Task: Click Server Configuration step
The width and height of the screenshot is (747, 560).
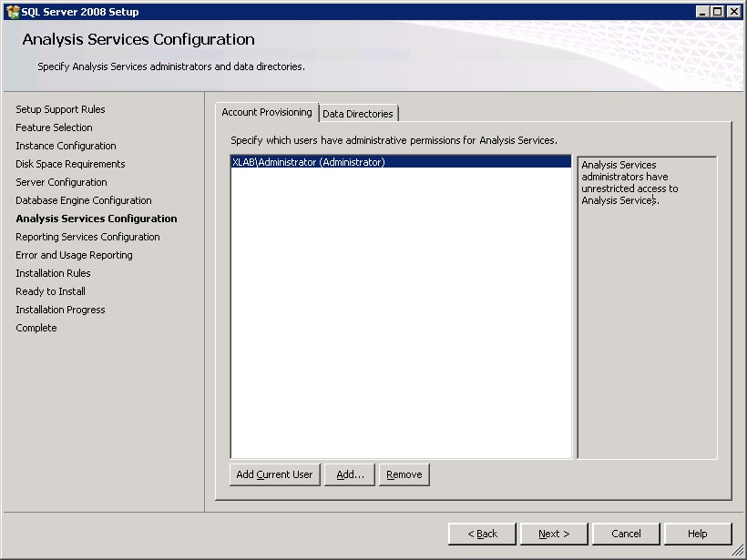Action: click(x=61, y=182)
